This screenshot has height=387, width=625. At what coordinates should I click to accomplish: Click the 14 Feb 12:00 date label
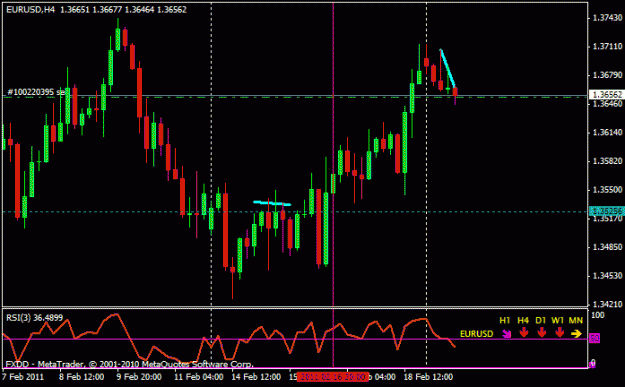tap(256, 377)
